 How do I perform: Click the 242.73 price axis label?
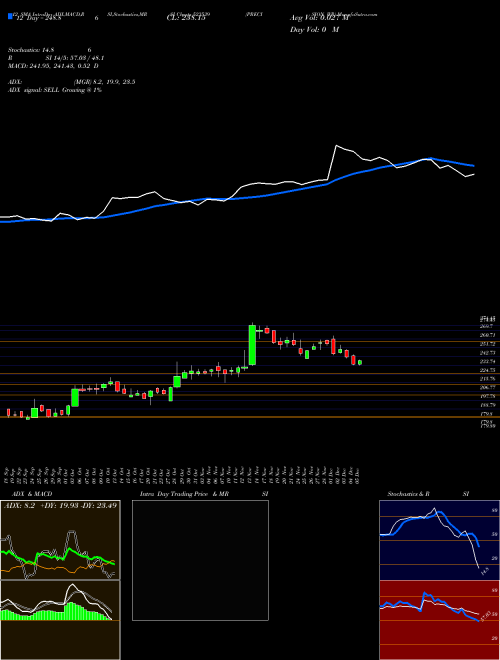488,353
